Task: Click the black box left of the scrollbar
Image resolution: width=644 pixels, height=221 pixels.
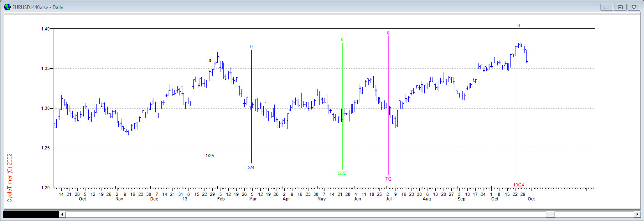Action: pos(31,214)
